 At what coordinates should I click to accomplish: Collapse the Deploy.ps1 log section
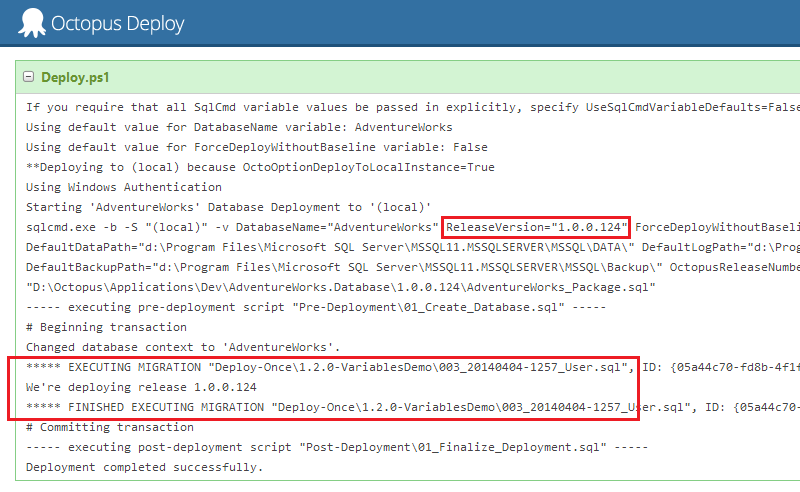[x=29, y=76]
